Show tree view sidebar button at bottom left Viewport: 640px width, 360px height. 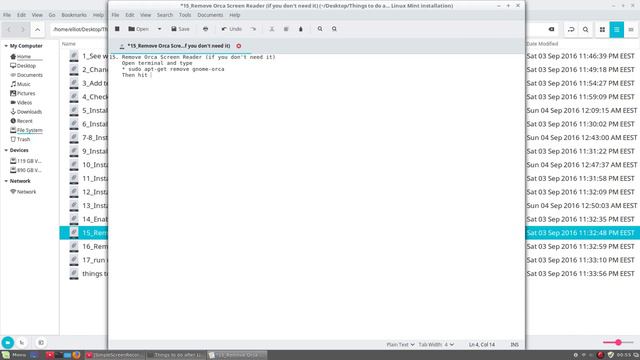click(22, 342)
